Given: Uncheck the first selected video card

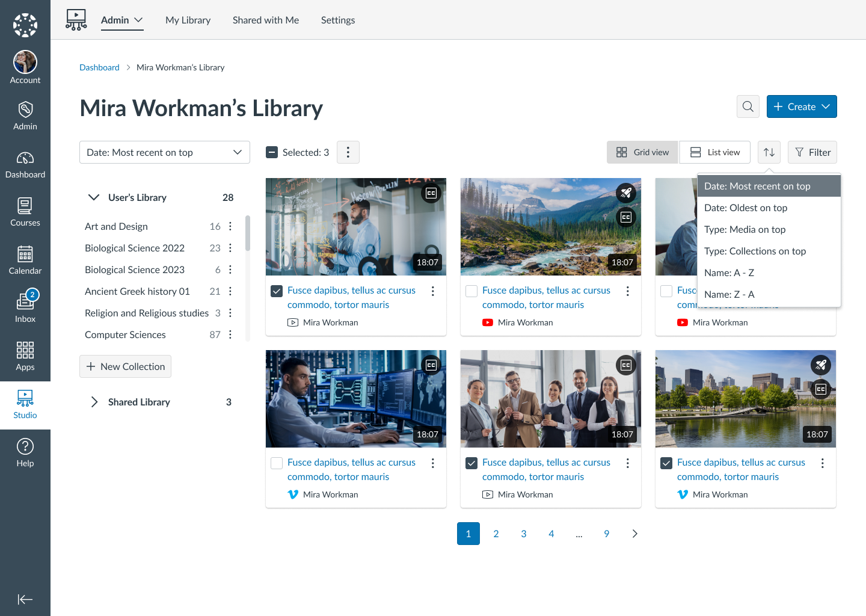Looking at the screenshot, I should (x=276, y=291).
